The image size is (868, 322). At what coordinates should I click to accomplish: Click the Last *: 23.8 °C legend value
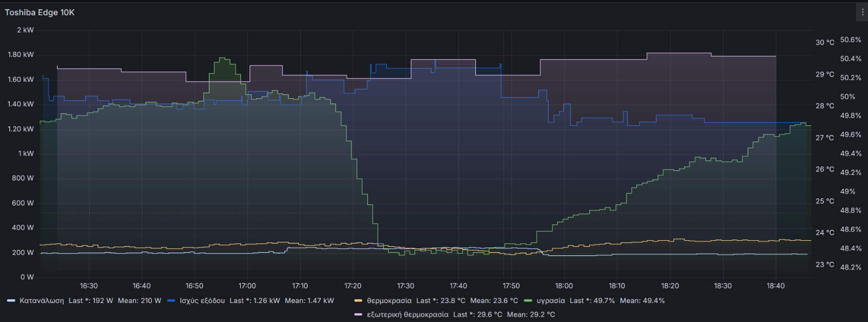pyautogui.click(x=441, y=300)
